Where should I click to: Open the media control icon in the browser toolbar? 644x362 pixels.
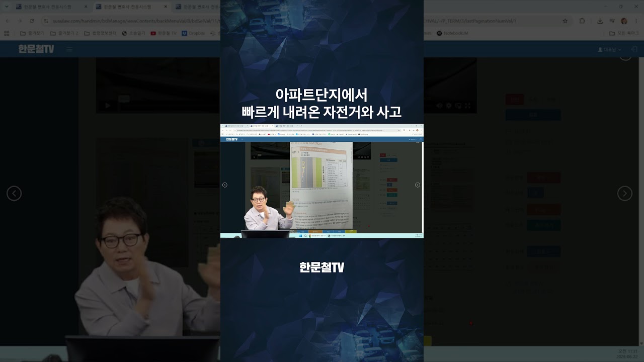tap(612, 21)
